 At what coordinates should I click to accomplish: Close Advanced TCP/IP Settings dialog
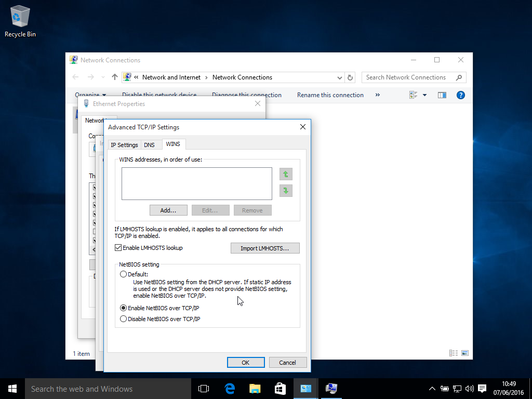[303, 127]
